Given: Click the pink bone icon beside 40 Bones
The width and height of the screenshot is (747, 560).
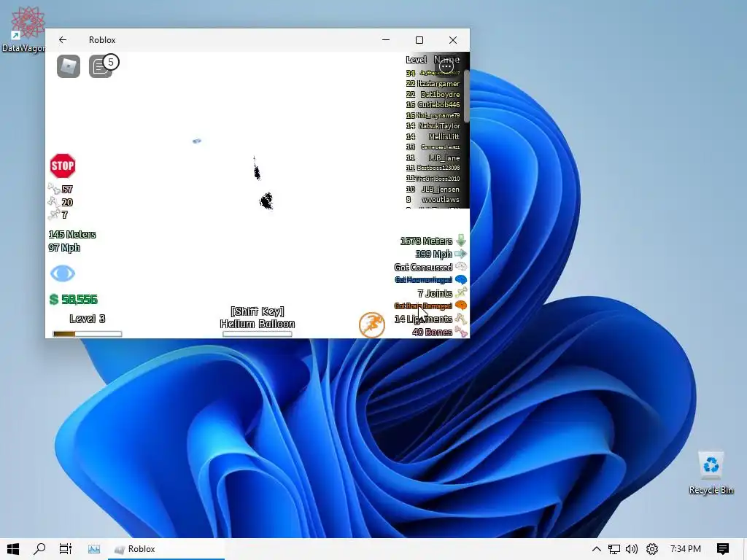Looking at the screenshot, I should pos(461,332).
